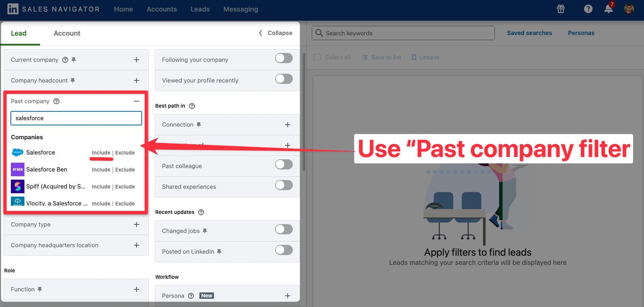Click the pin icon next to Connection
The width and height of the screenshot is (644, 307).
pos(199,125)
